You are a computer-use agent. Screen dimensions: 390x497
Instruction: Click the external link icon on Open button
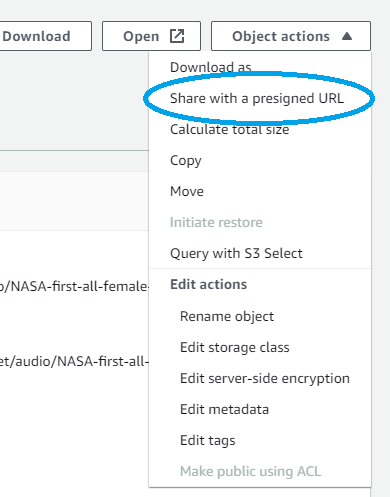pos(177,36)
